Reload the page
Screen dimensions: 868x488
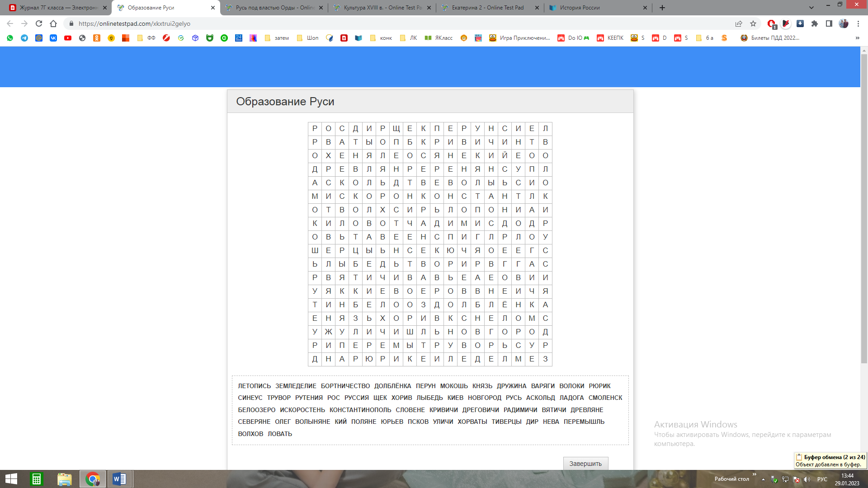pyautogui.click(x=39, y=23)
